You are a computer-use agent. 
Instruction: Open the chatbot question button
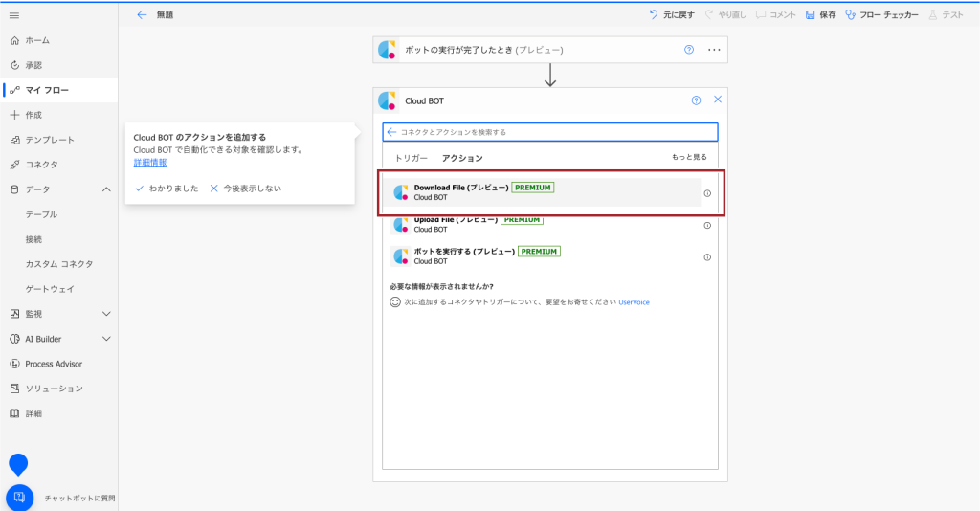tap(19, 498)
